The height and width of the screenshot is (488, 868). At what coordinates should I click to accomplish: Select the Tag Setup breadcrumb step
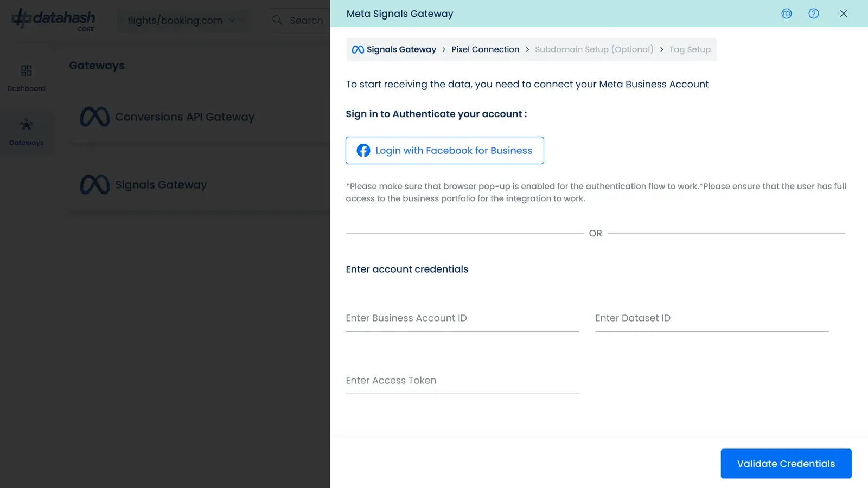[x=690, y=49]
